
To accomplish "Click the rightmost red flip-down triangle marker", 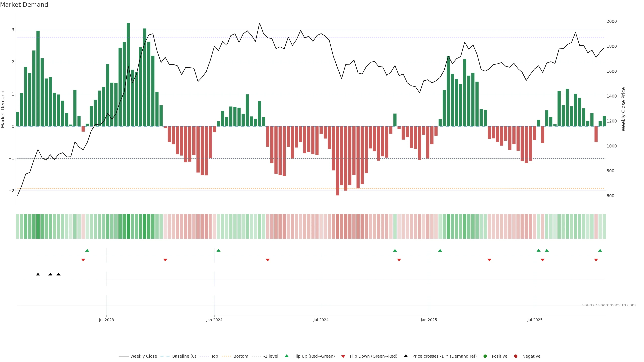I will pyautogui.click(x=596, y=260).
